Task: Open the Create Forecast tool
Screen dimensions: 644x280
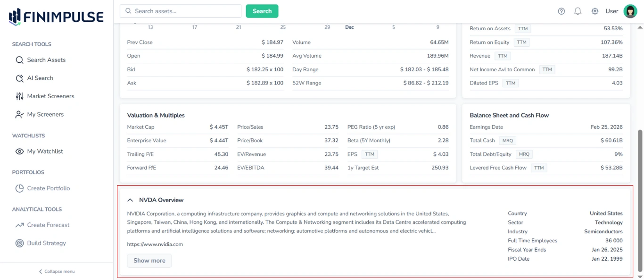Action: 48,225
